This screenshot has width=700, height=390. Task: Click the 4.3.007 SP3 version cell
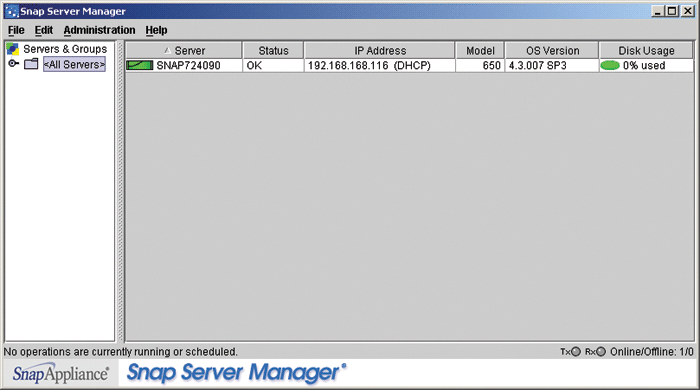[x=552, y=66]
